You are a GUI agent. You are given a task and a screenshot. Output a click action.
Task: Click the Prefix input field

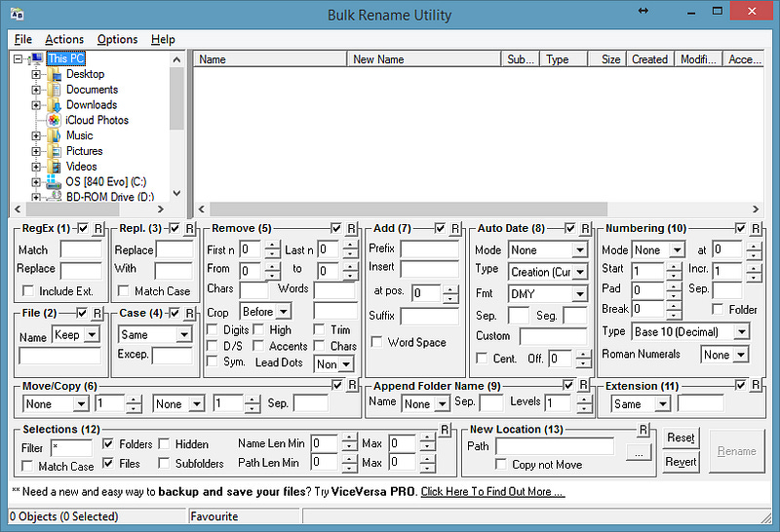tap(429, 248)
